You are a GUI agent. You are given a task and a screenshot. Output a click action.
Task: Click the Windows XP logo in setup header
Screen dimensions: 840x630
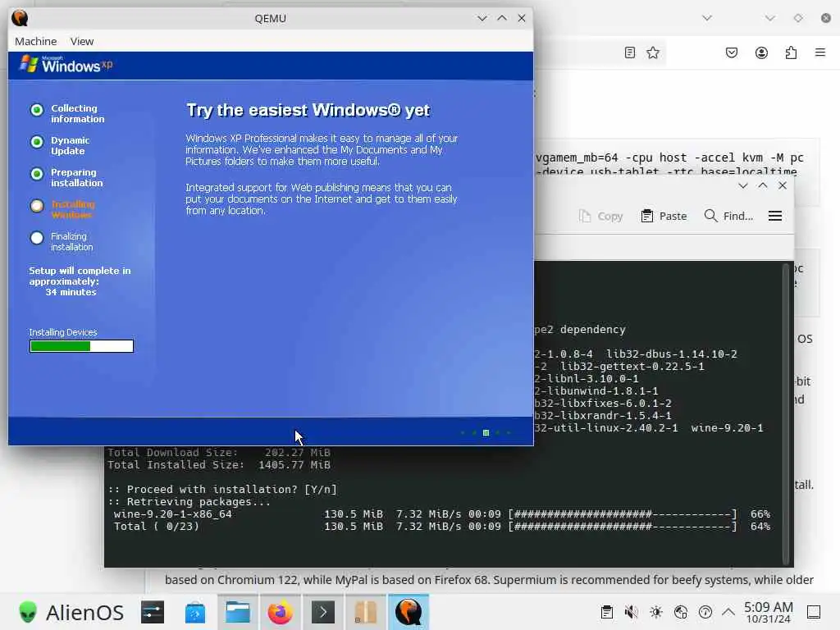(x=66, y=64)
